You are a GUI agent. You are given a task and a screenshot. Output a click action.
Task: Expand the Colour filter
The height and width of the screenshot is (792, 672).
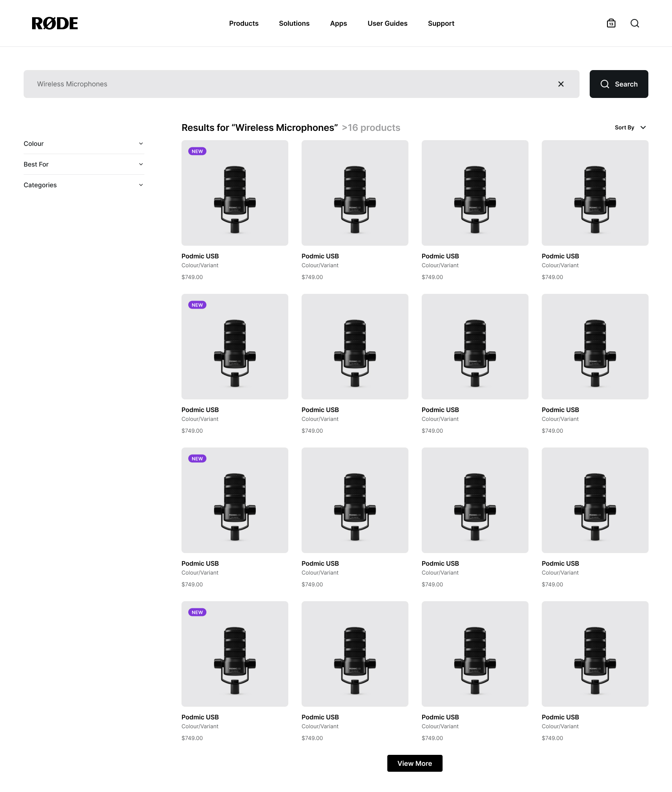[x=84, y=144]
